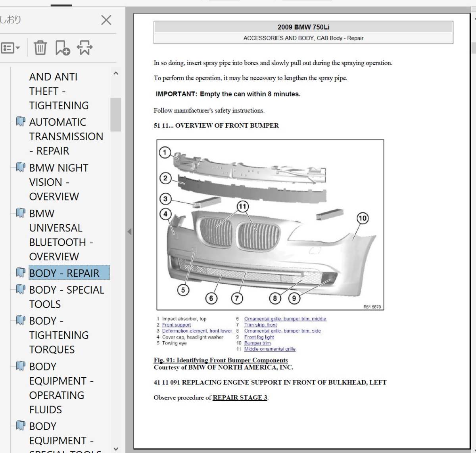Screen dimensions: 476x453
Task: Open the BODY - TIGHTENING TORQUES bookmark
Action: click(x=59, y=335)
